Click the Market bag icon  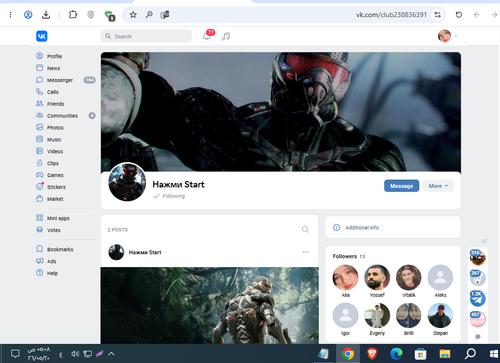[39, 199]
